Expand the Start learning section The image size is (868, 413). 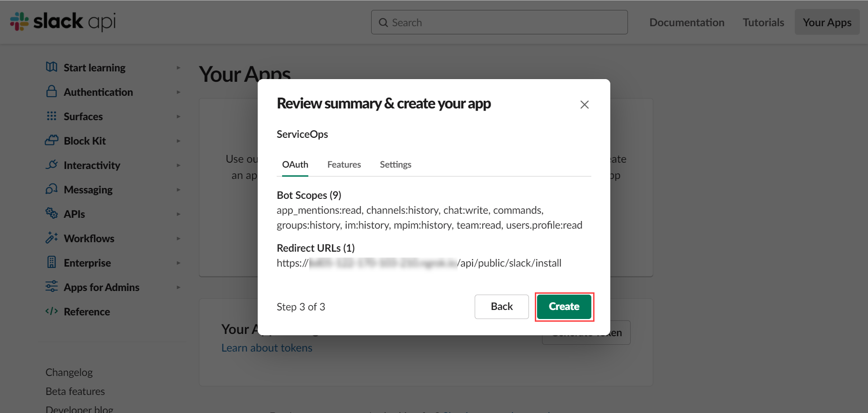179,67
